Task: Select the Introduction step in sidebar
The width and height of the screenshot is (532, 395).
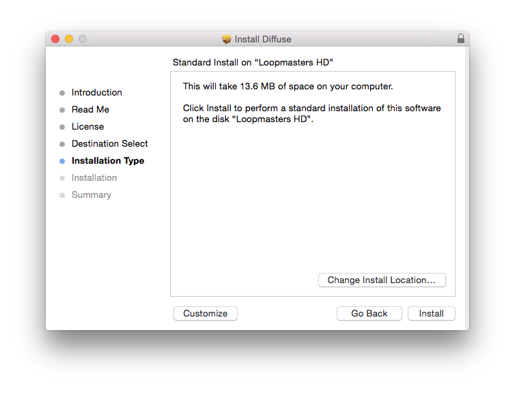Action: [x=97, y=93]
